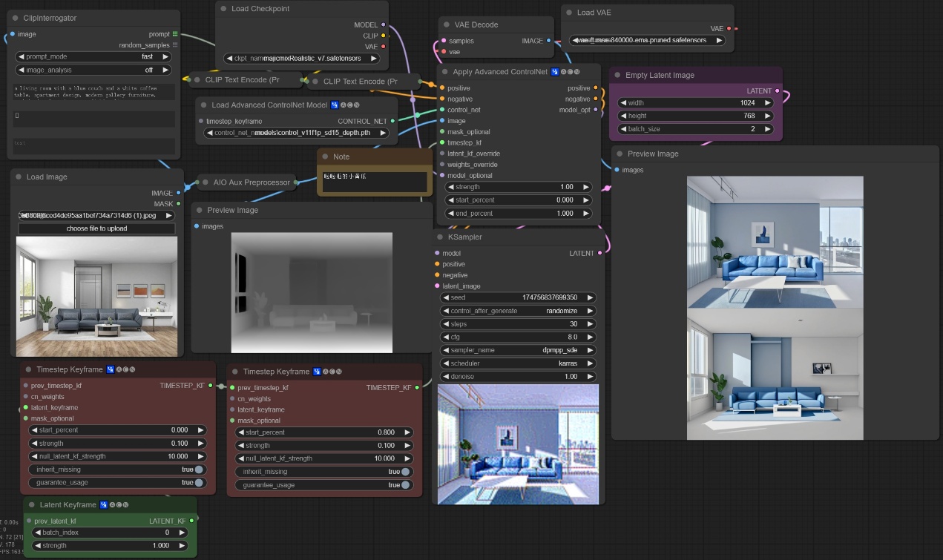Click the blue badge on Apply Advanced ControlNet
The image size is (943, 560).
[x=554, y=72]
